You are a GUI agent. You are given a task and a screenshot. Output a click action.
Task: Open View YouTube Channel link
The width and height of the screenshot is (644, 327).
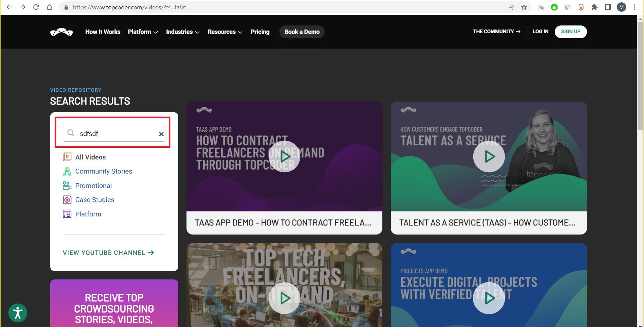point(108,253)
